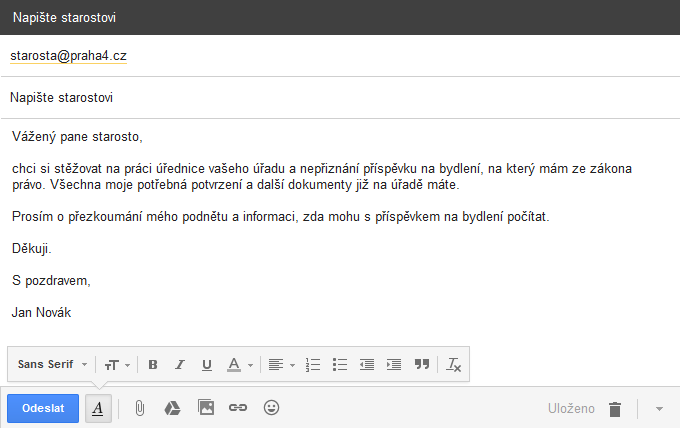Toggle underline formatting

point(207,365)
